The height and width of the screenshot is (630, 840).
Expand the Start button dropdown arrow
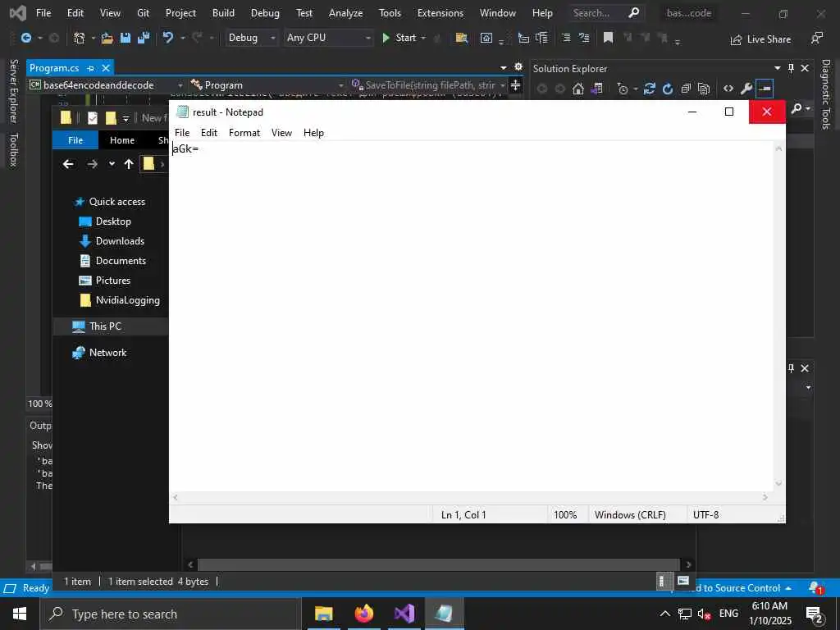click(423, 38)
